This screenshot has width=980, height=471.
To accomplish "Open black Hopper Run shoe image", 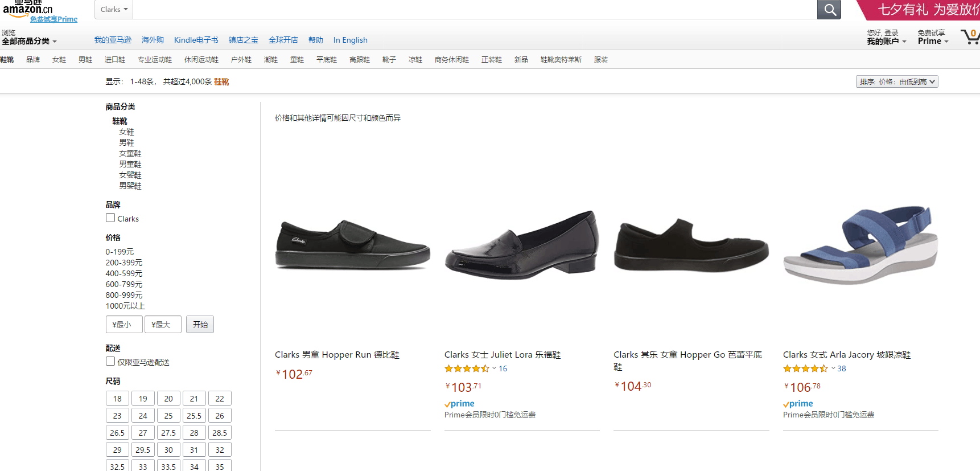I will (353, 244).
